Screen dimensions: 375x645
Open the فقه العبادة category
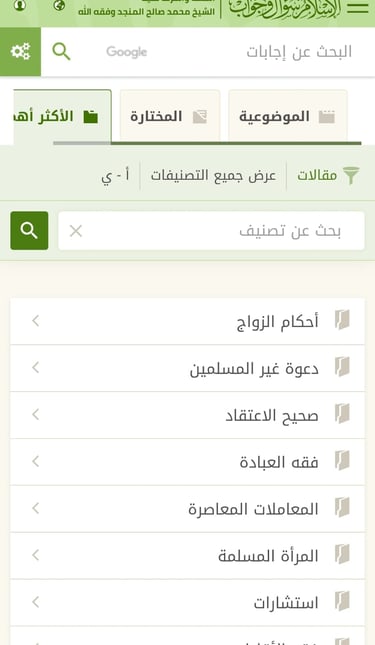[x=188, y=462]
